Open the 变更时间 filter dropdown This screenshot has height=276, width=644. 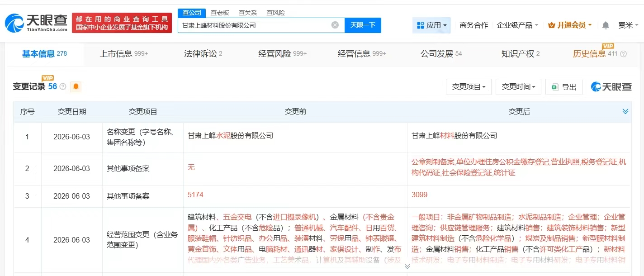click(518, 87)
